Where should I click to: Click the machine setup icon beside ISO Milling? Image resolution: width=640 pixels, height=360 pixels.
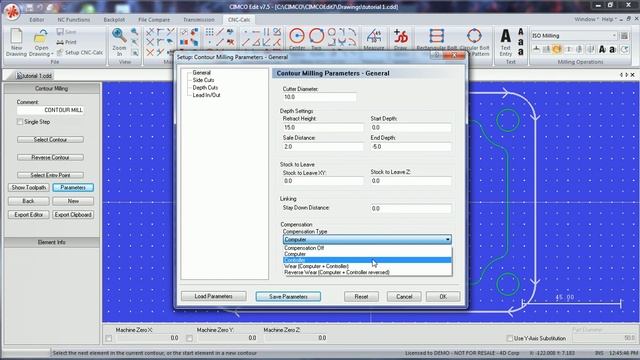(x=624, y=36)
